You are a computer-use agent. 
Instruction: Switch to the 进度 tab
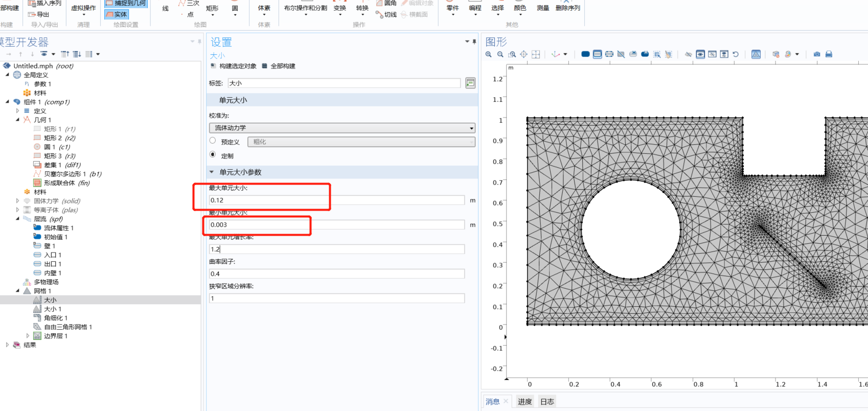(525, 402)
